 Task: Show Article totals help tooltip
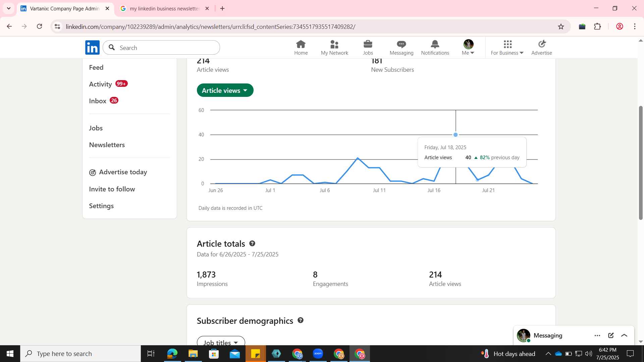pyautogui.click(x=252, y=244)
